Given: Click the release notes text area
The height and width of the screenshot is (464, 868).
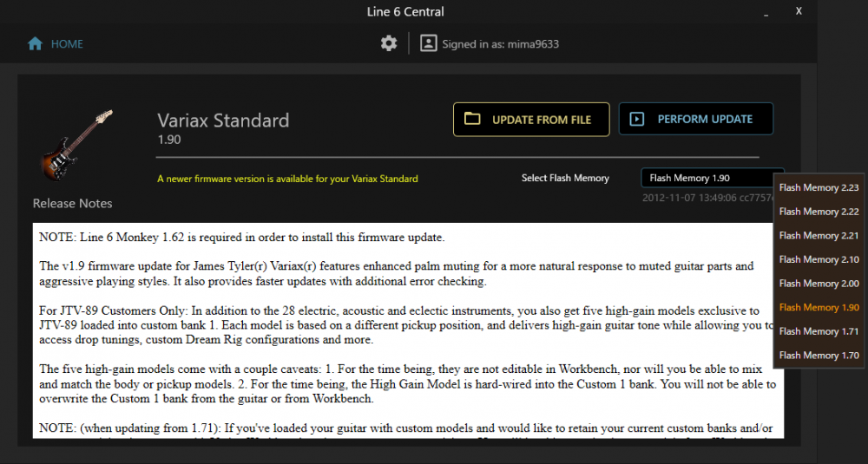Looking at the screenshot, I should 408,330.
